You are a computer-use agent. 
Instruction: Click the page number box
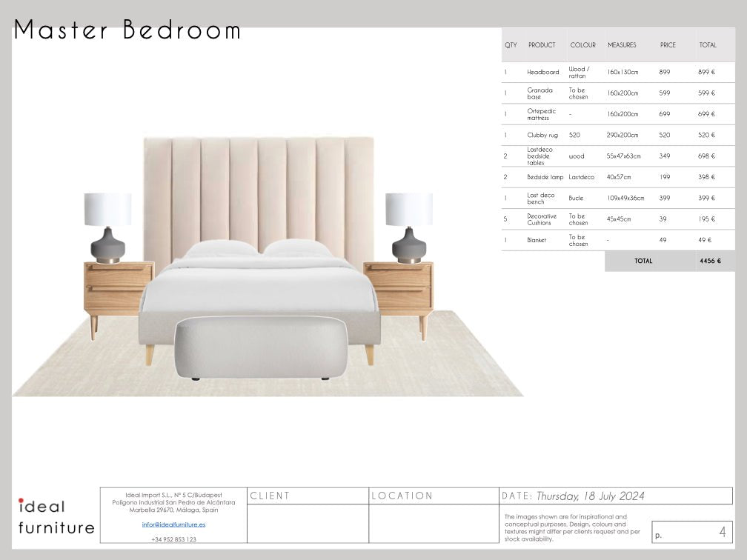tap(691, 532)
